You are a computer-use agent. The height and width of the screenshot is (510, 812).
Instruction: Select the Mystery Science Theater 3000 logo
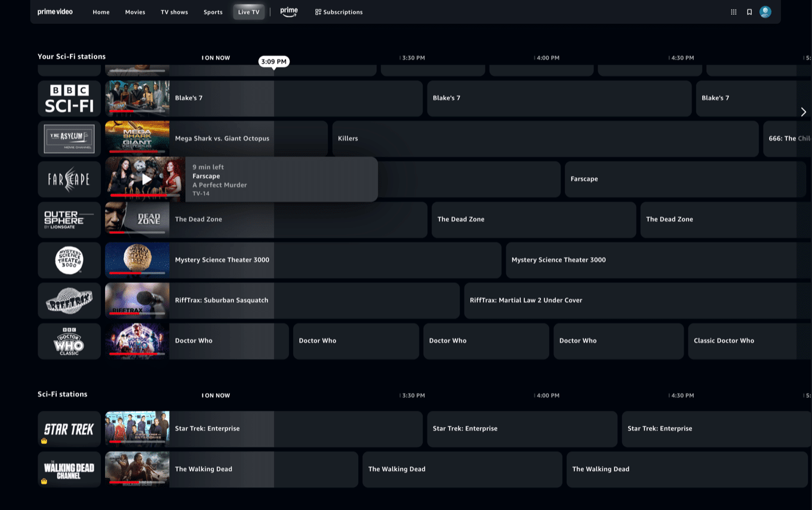[69, 261]
